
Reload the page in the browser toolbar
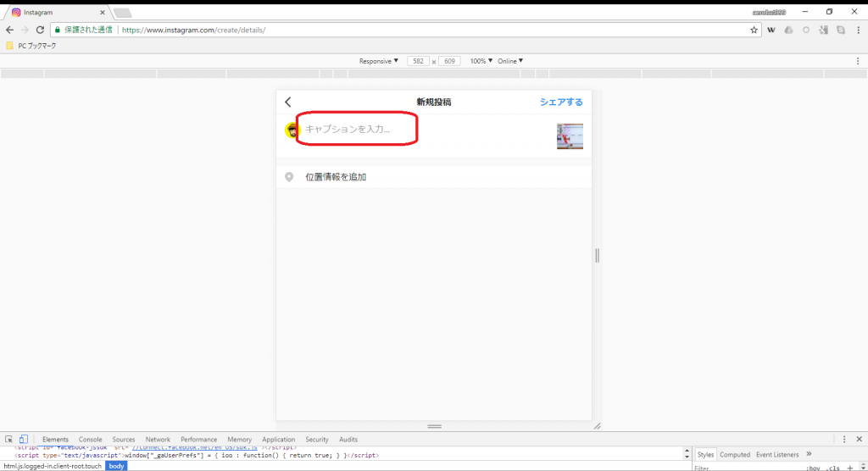40,30
